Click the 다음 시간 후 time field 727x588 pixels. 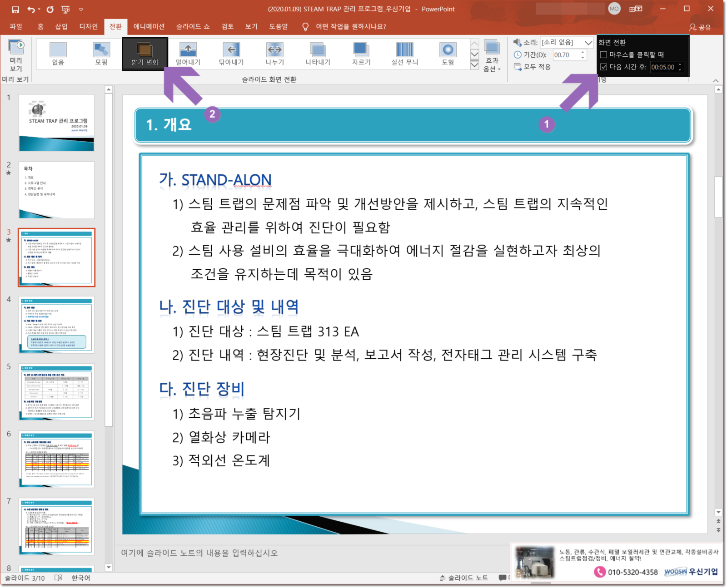663,67
